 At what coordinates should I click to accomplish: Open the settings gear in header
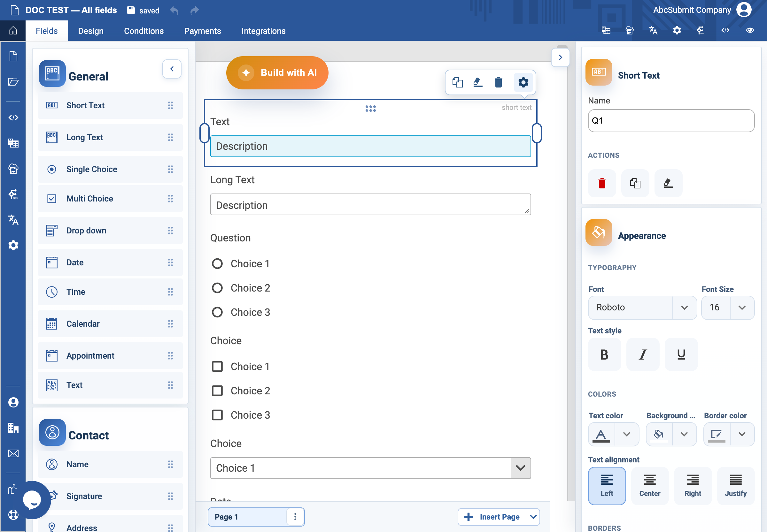pyautogui.click(x=677, y=30)
